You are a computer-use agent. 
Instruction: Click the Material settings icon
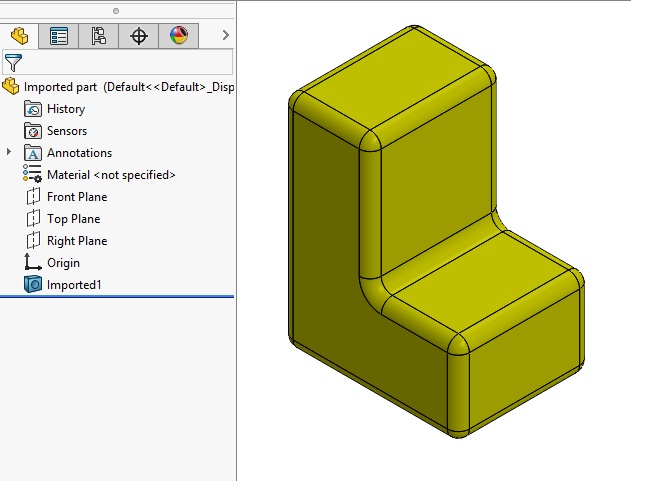(32, 173)
